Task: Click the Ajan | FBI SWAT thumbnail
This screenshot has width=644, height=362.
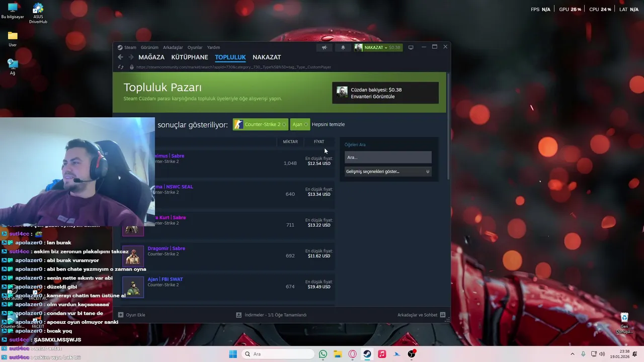Action: click(x=133, y=287)
